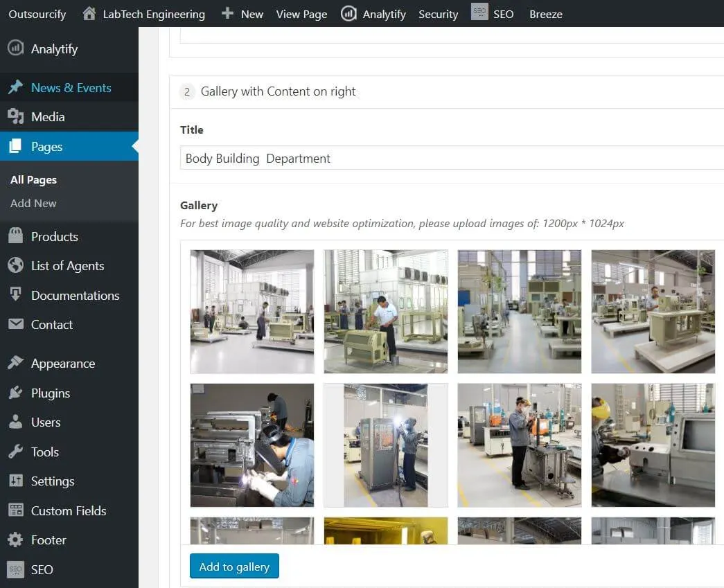The image size is (724, 588).
Task: Click the Appearance paintbrush icon
Action: [x=15, y=363]
